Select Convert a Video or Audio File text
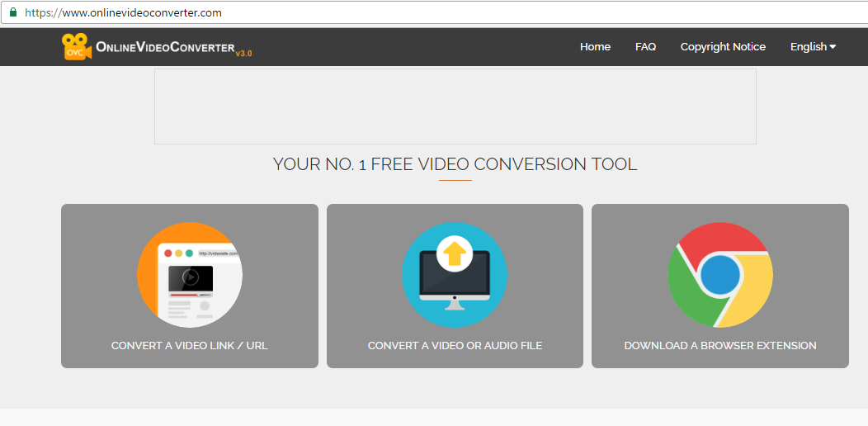The height and width of the screenshot is (426, 868). (x=455, y=346)
